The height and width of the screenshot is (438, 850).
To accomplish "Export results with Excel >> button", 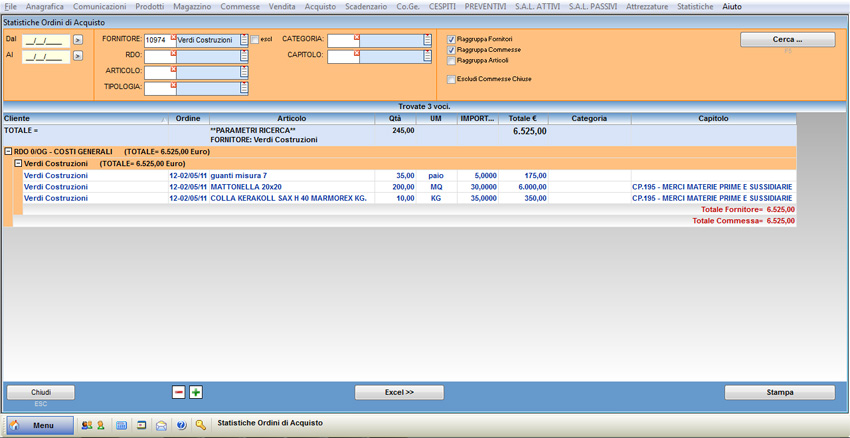I will tap(399, 392).
